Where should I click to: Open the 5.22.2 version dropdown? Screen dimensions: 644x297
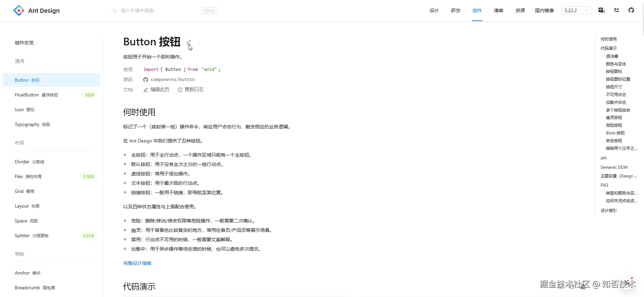pos(577,10)
